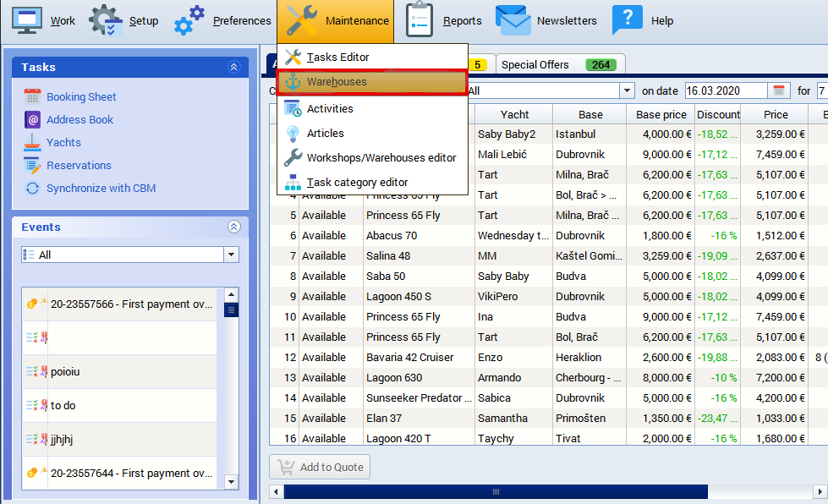828x504 pixels.
Task: Sort by the Discount column header
Action: [x=718, y=114]
